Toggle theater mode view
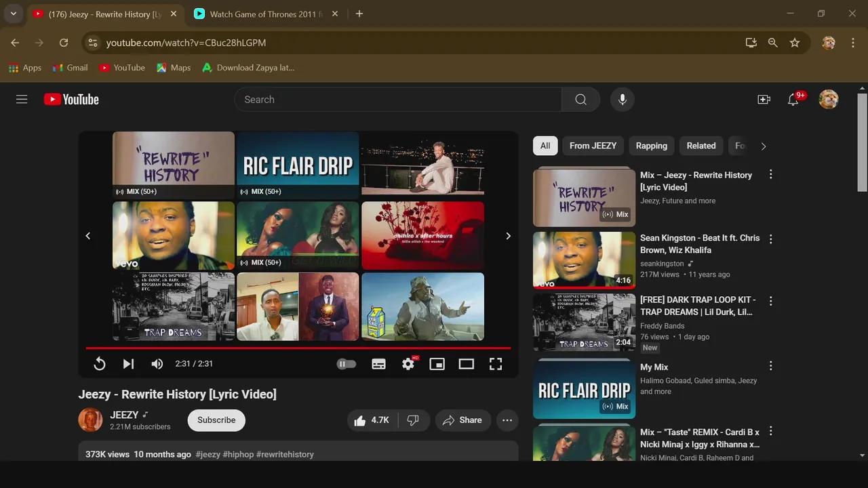The width and height of the screenshot is (868, 488). [x=467, y=364]
